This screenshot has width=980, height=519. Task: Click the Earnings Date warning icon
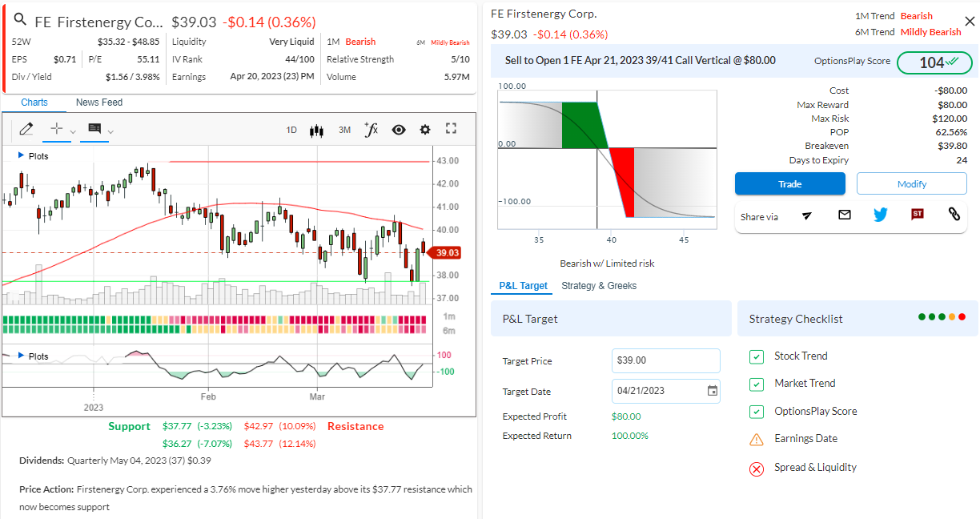pos(757,439)
